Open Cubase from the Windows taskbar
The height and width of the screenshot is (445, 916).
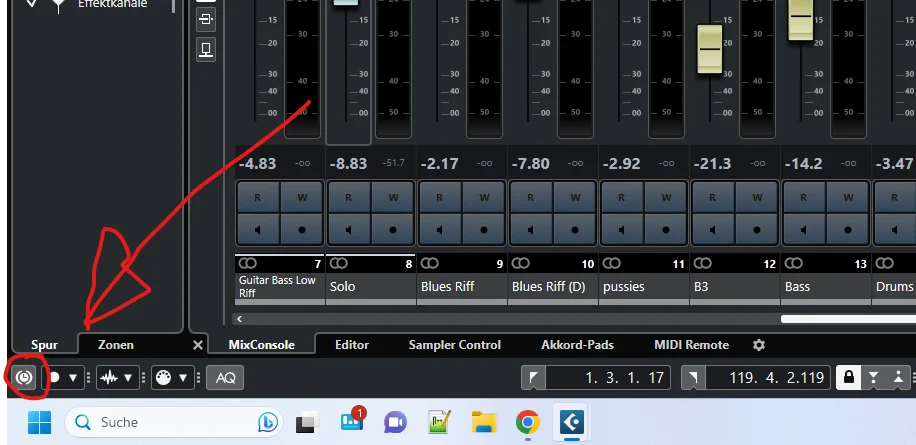coord(571,422)
